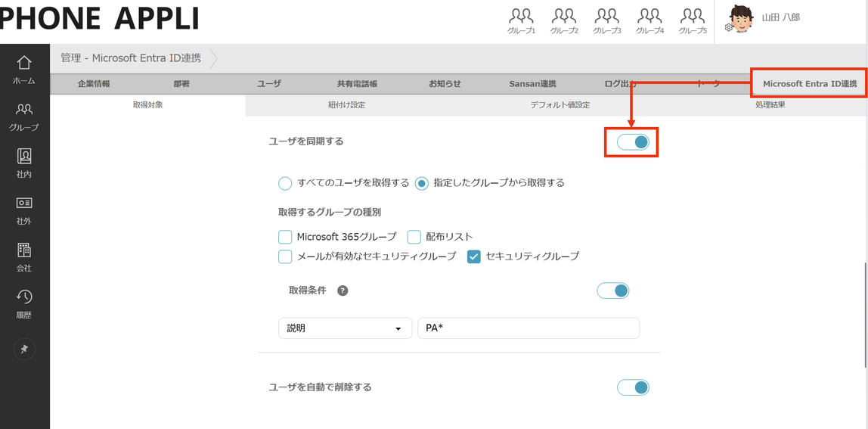Screen dimensions: 868x429
Task: Open グループ4 in the header
Action: pyautogui.click(x=650, y=22)
